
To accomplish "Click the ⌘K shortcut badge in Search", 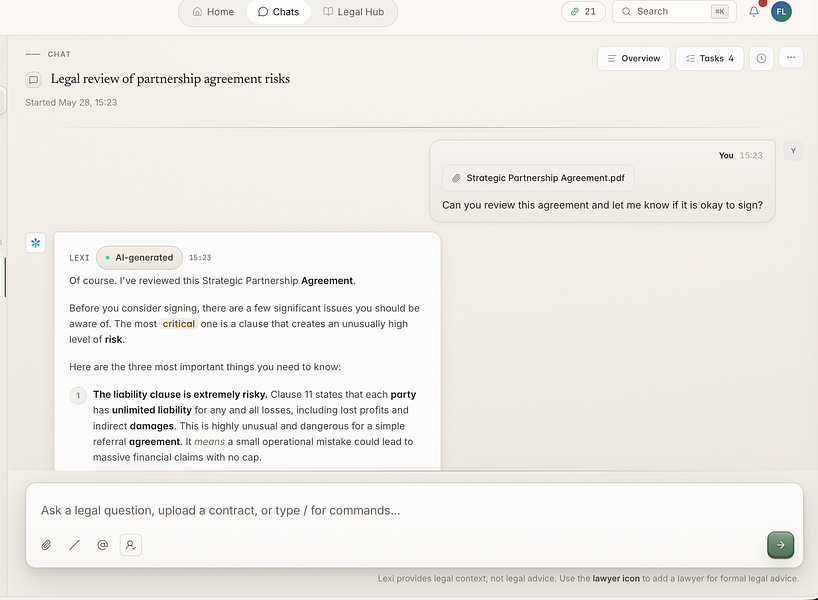I will (719, 11).
